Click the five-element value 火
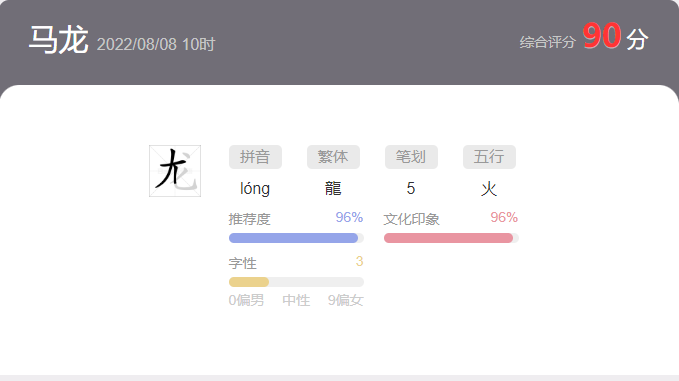679x381 pixels. click(x=489, y=189)
